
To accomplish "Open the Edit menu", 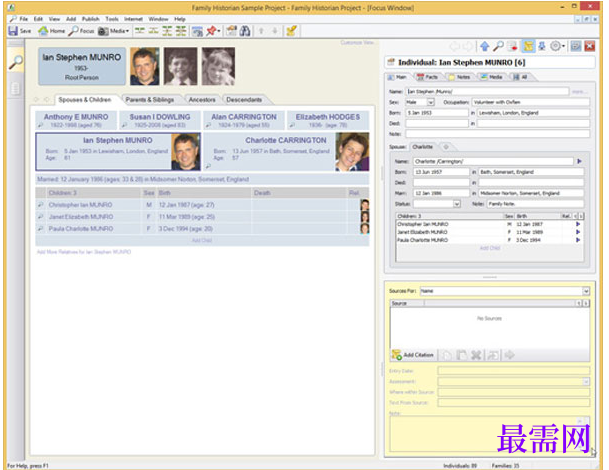I will click(38, 19).
